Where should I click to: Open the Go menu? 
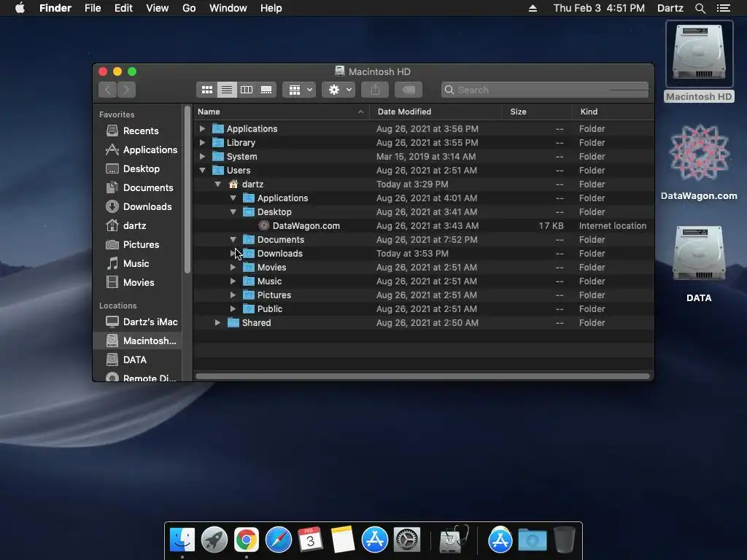coord(189,8)
